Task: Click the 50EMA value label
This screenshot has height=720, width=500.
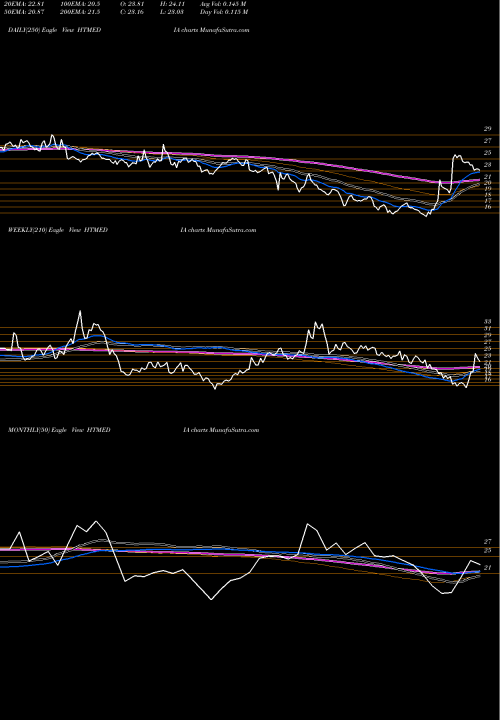Action: click(26, 12)
